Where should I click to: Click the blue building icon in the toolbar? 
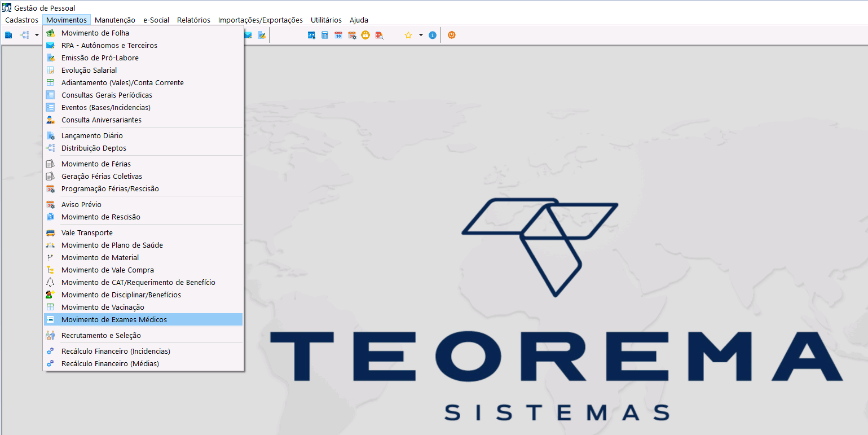[x=8, y=35]
